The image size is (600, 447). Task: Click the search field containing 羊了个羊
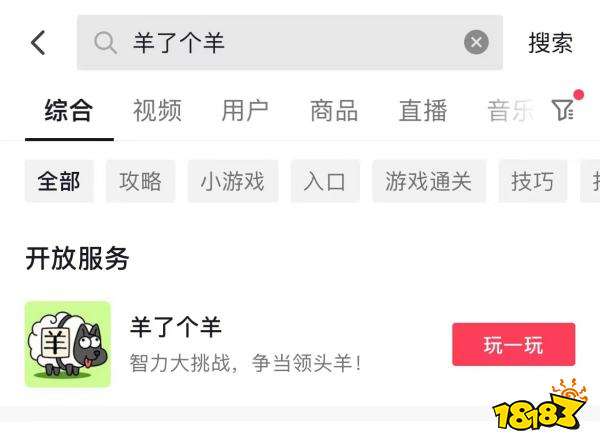click(290, 42)
